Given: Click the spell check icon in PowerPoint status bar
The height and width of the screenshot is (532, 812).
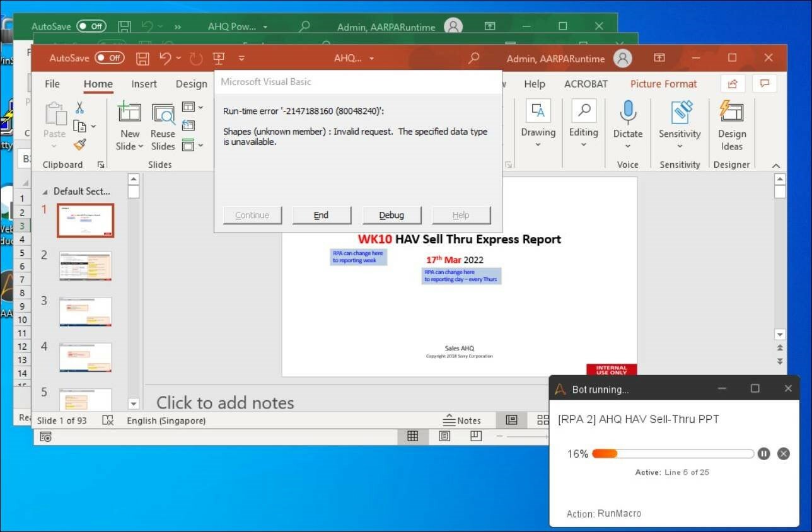Looking at the screenshot, I should 108,420.
